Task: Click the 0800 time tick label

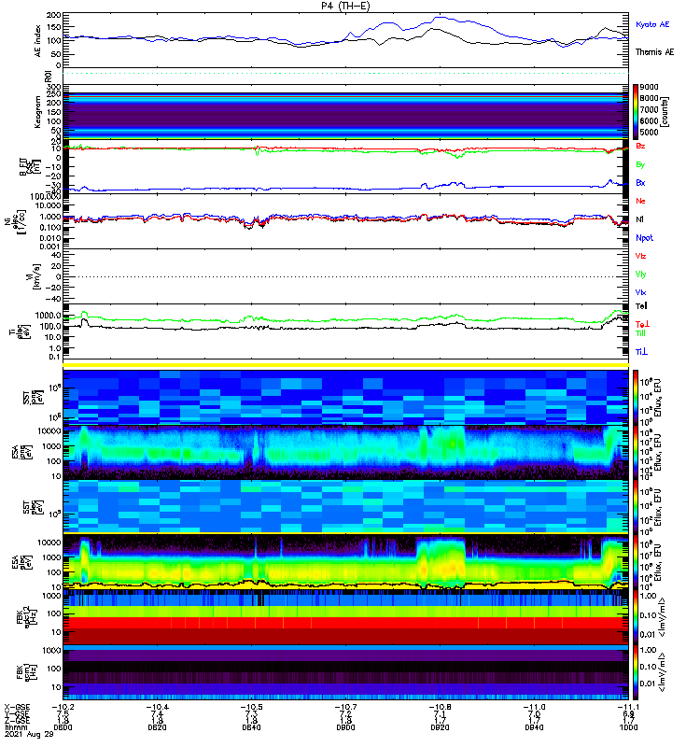Action: pos(63,727)
